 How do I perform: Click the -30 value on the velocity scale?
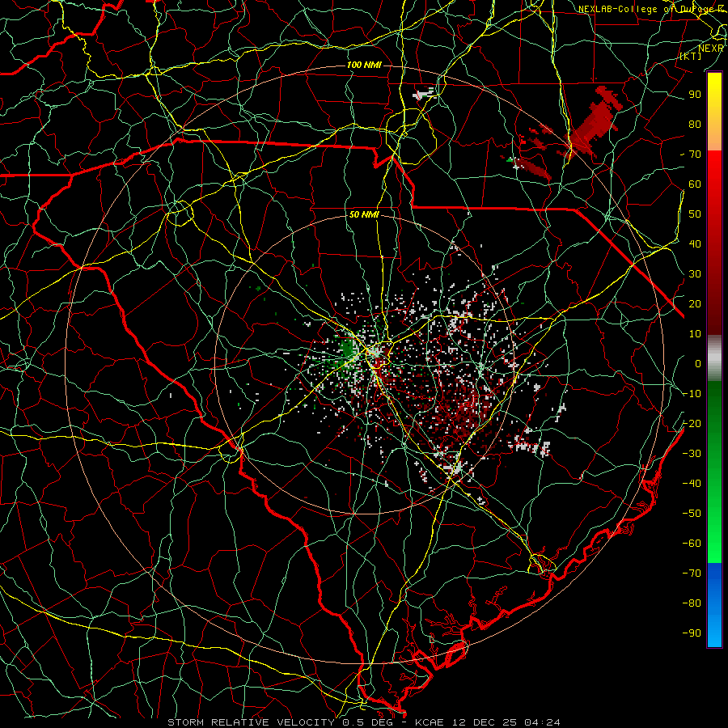coord(692,454)
